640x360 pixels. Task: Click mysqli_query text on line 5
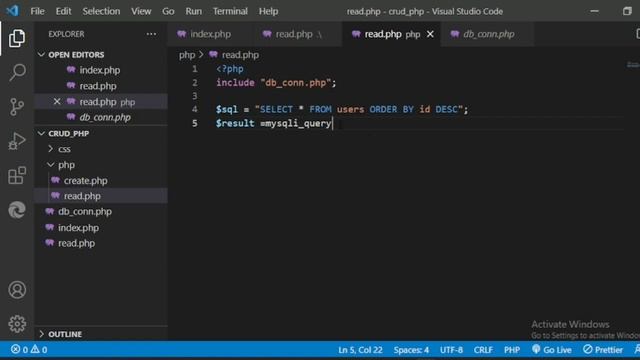coord(298,123)
